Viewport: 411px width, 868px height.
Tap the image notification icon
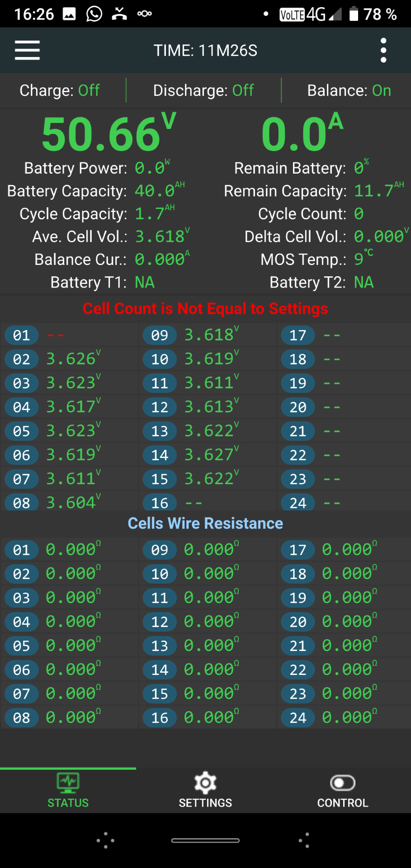[69, 14]
